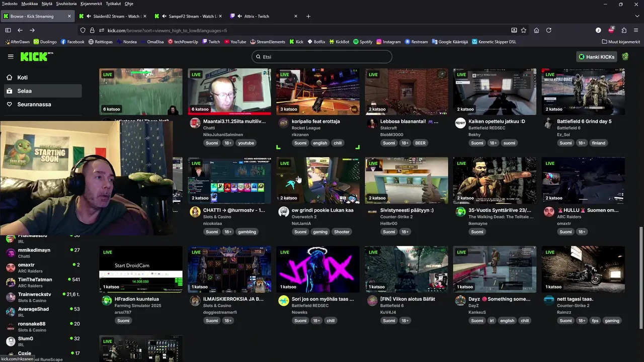Viewport: 644px width, 362px height.
Task: Click NotJamiA channel avatar
Action: [284, 212]
